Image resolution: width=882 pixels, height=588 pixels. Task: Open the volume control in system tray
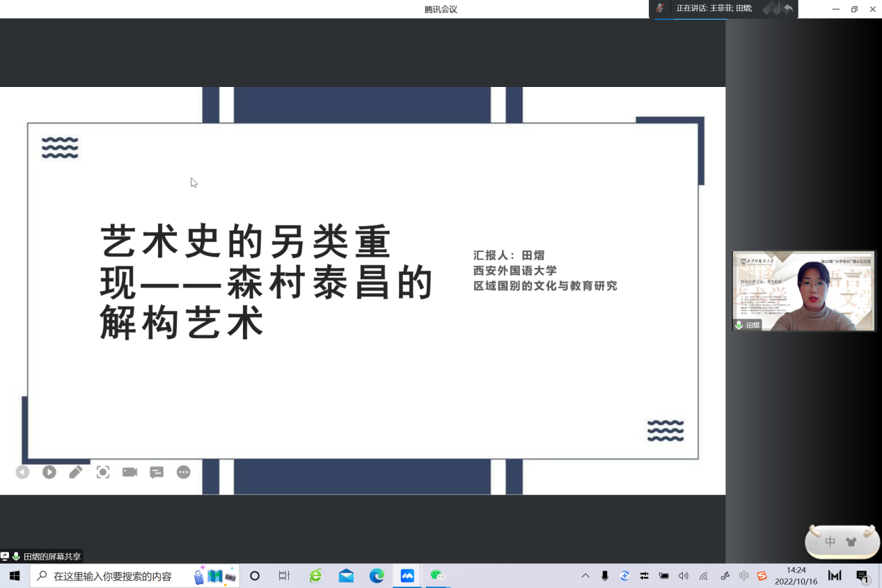coord(683,575)
